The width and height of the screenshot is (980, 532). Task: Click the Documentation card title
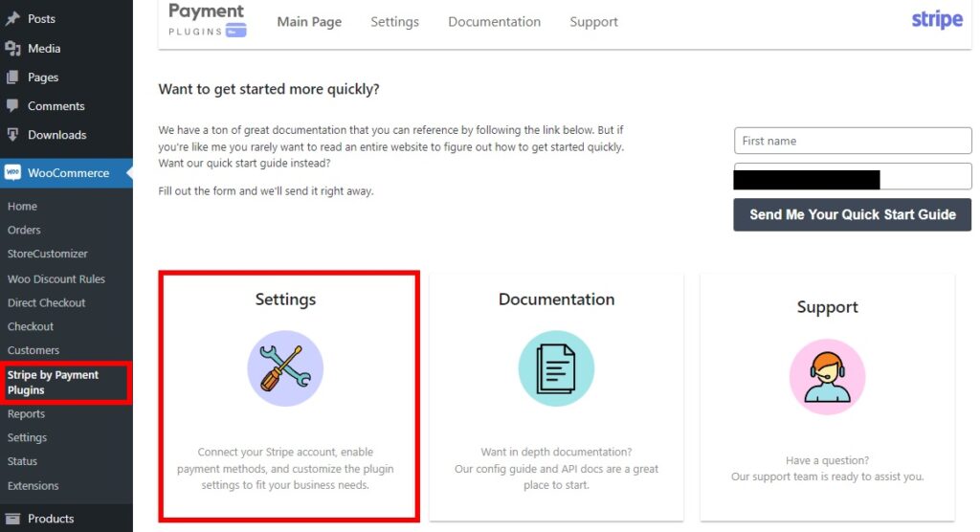(556, 299)
